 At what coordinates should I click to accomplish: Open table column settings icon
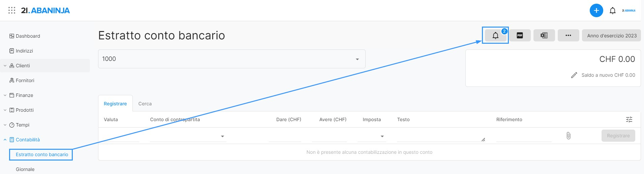pyautogui.click(x=629, y=119)
